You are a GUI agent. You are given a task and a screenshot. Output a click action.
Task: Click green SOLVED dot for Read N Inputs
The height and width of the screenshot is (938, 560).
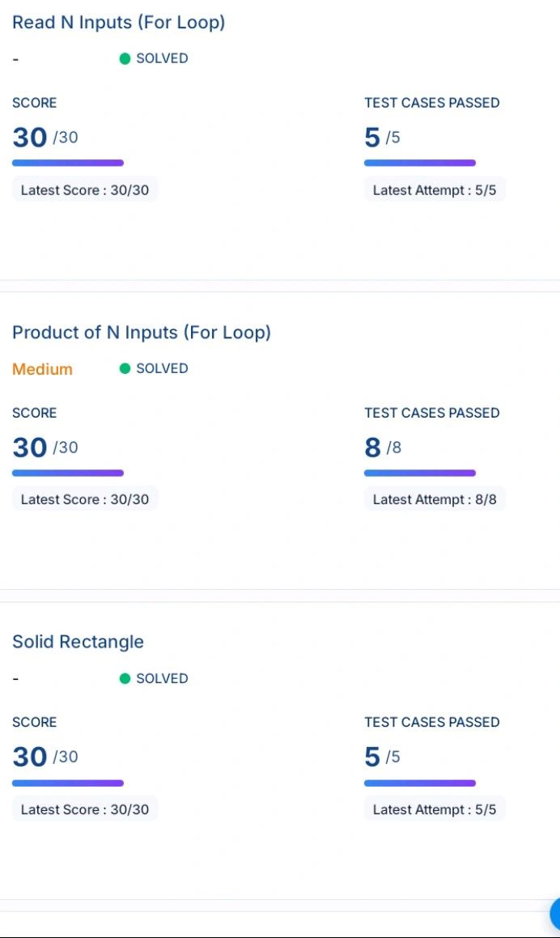coord(125,58)
